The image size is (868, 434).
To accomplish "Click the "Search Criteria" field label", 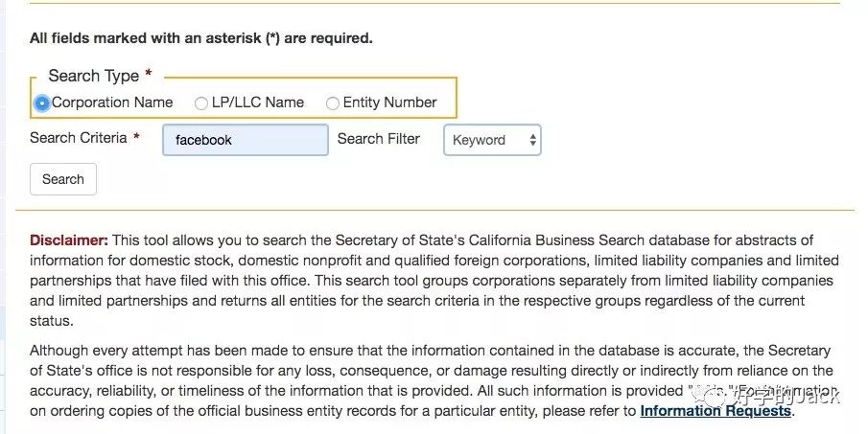I will [x=79, y=138].
